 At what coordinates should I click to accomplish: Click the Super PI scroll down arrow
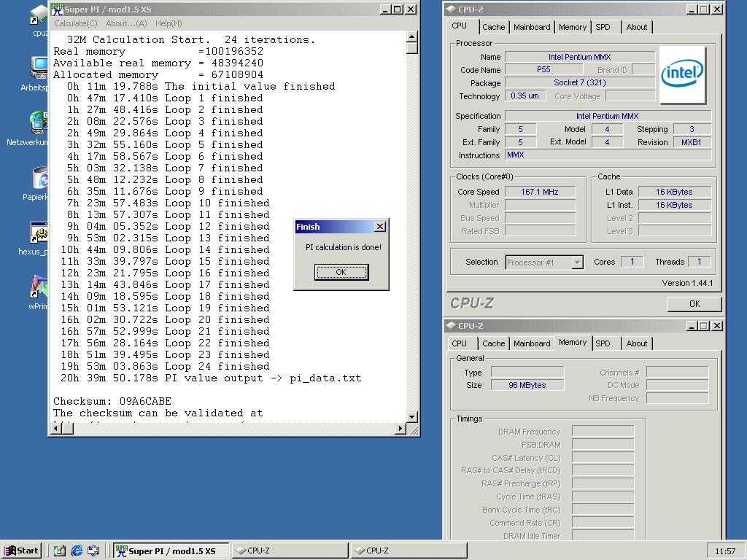[x=412, y=417]
